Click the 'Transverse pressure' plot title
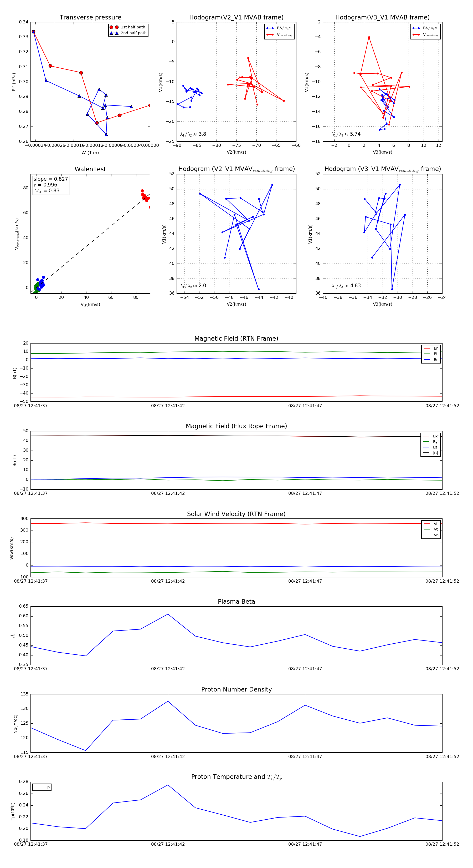 coord(90,17)
